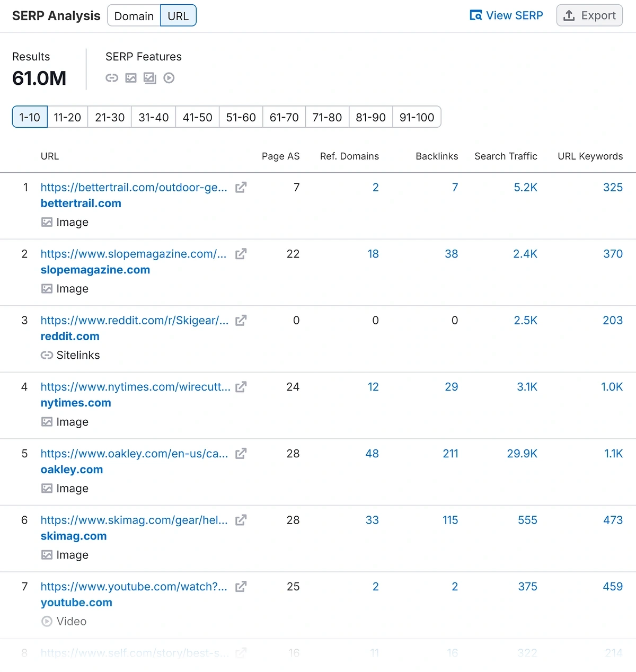The width and height of the screenshot is (636, 672).
Task: Open the slopemagazine.com domain link
Action: click(95, 270)
